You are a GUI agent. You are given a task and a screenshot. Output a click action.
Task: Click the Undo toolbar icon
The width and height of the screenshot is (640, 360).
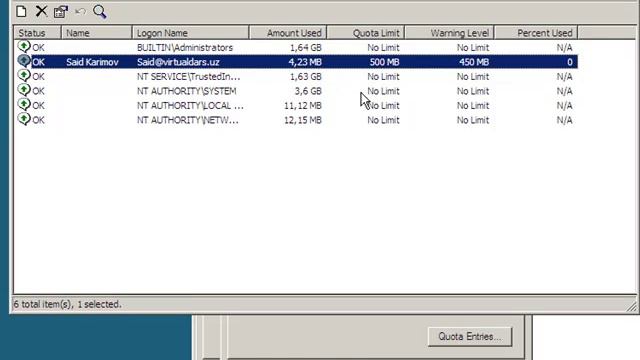(80, 11)
